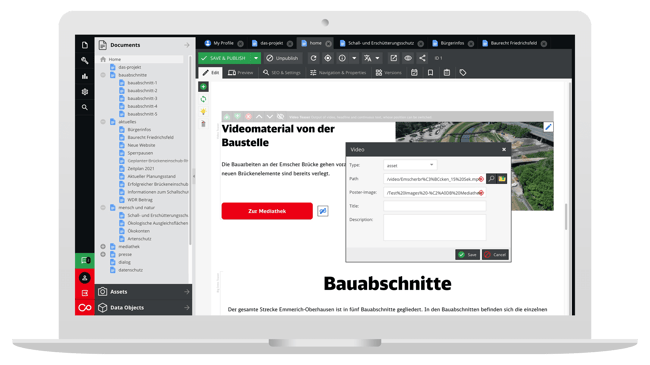Click the pencil edit icon on video

[x=548, y=127]
